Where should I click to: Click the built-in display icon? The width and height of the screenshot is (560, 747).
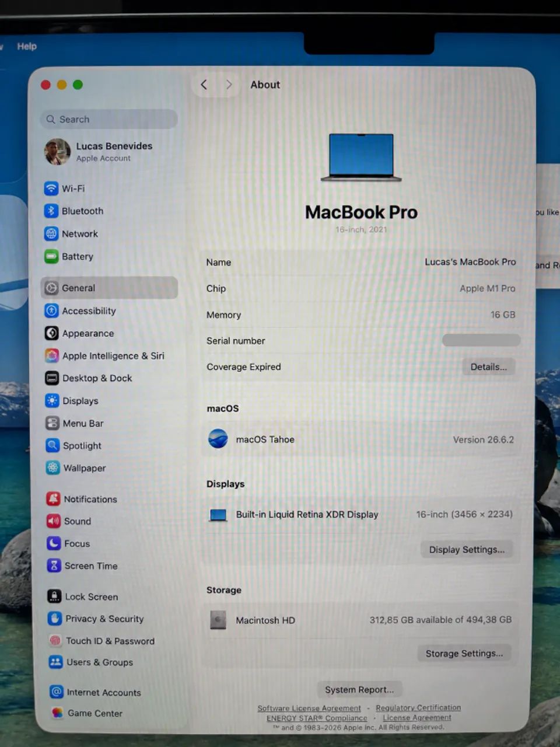[x=218, y=515]
